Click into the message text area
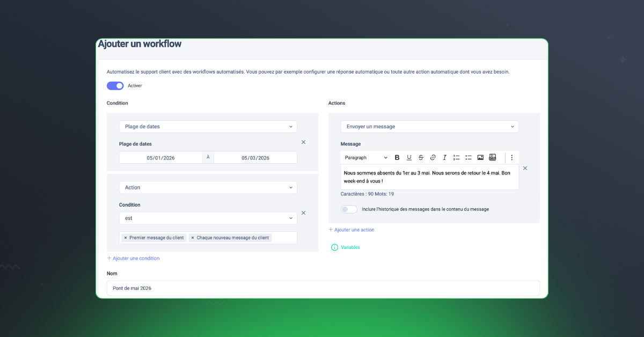Image resolution: width=644 pixels, height=337 pixels. point(430,177)
